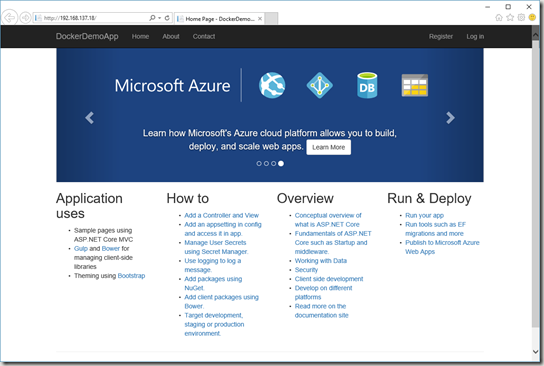Open the browser Tools gear icon
The image size is (544, 366).
(x=521, y=17)
